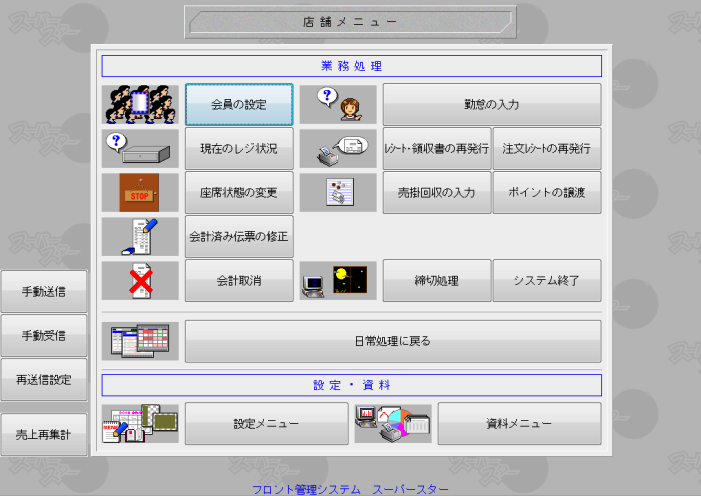Image resolution: width=701 pixels, height=496 pixels.
Task: Open 座席状態の変更 seat status change
Action: 239,192
